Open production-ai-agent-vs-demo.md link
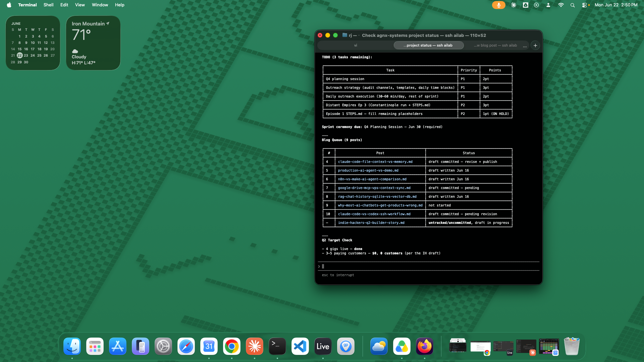 click(368, 171)
